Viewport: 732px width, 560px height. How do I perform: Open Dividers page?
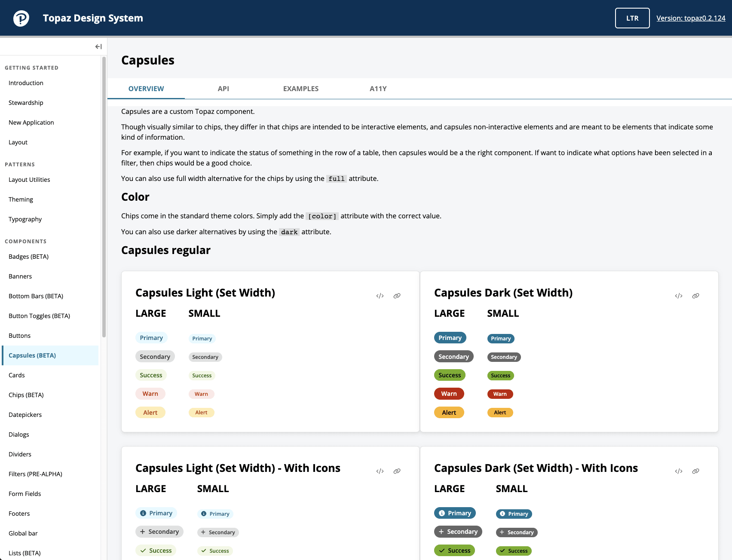point(50,454)
